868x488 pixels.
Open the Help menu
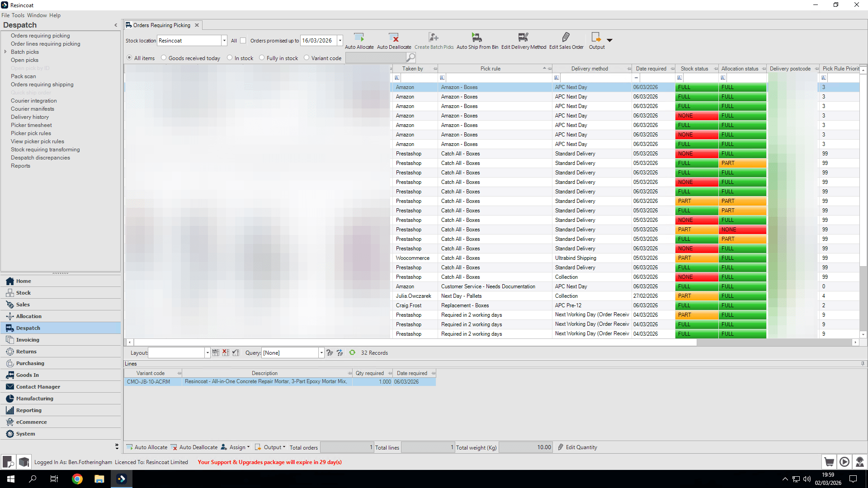pyautogui.click(x=55, y=15)
